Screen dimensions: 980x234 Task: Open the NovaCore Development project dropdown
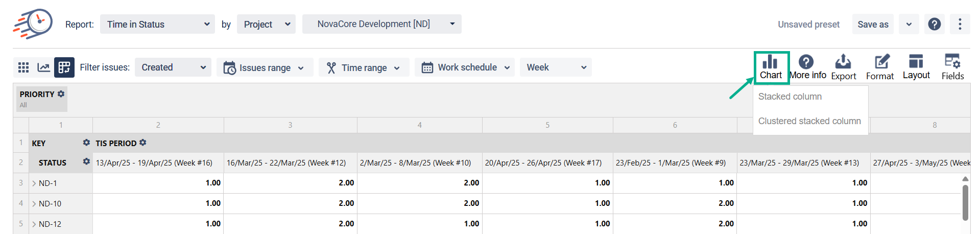[381, 24]
